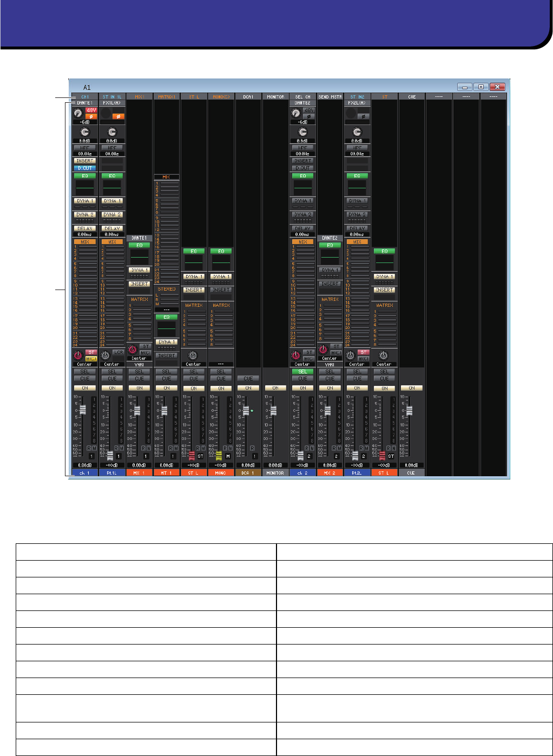Click the D.OUT direct out button on CH1
Viewport: 553px width, 756px height.
[85, 168]
